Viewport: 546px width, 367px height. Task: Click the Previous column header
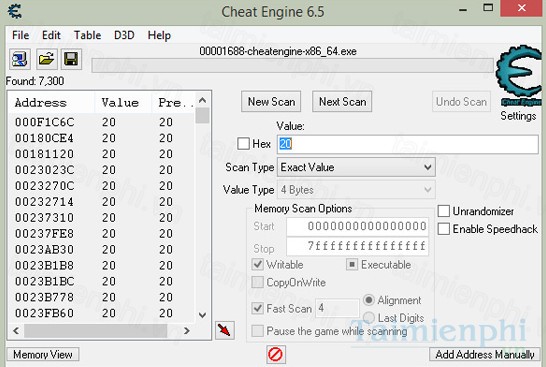pos(173,103)
